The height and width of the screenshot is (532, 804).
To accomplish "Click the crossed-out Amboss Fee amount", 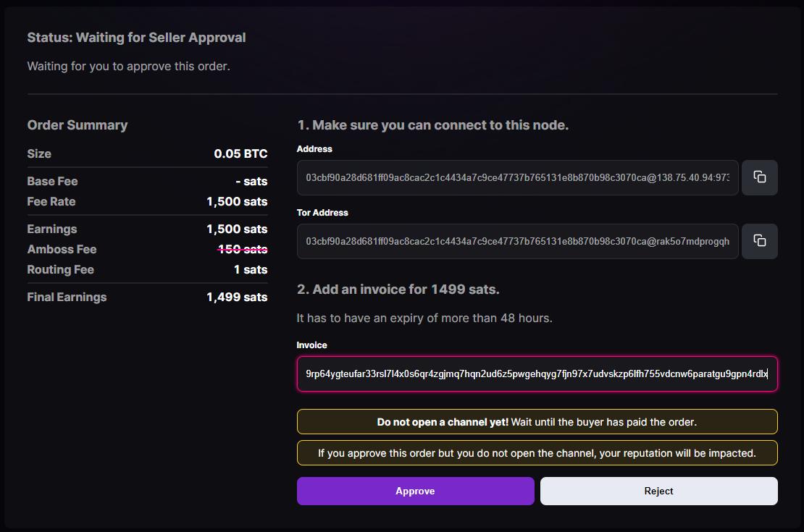I will [242, 249].
